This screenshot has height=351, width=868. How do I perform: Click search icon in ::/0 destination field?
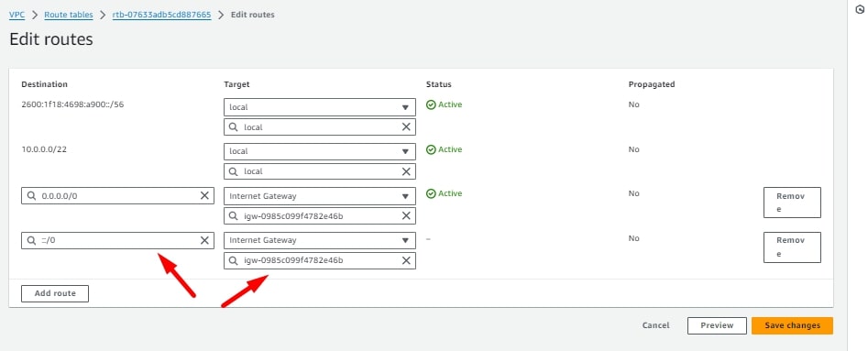point(31,240)
